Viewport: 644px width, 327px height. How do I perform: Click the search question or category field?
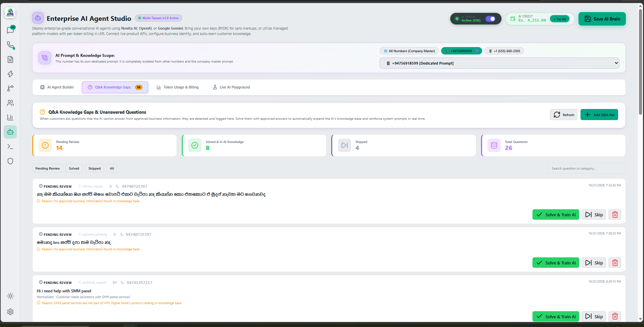pos(586,169)
